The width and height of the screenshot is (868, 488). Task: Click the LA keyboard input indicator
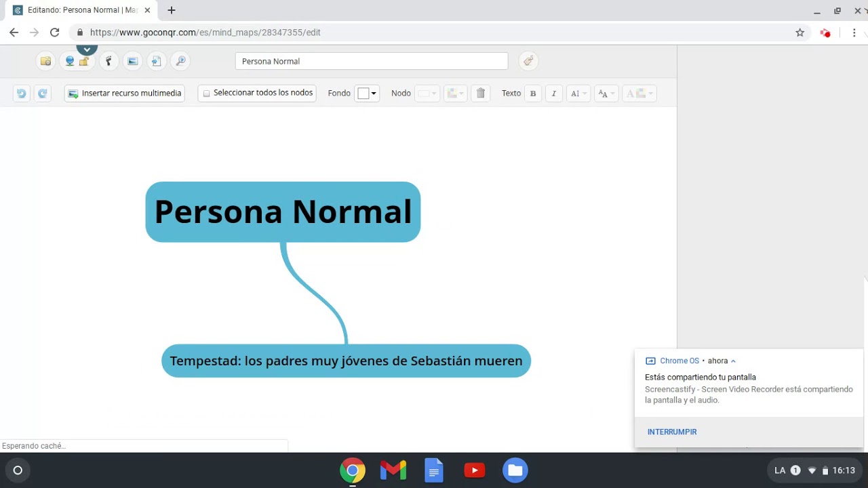pos(780,470)
